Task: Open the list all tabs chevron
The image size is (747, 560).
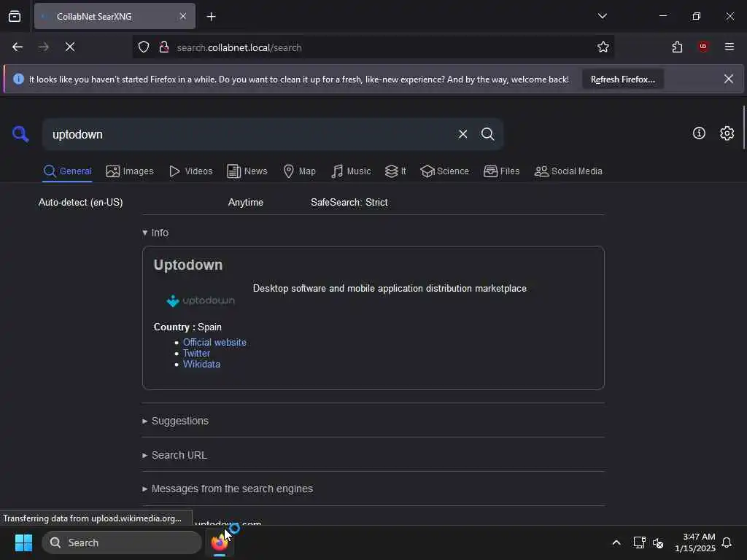Action: pyautogui.click(x=602, y=16)
